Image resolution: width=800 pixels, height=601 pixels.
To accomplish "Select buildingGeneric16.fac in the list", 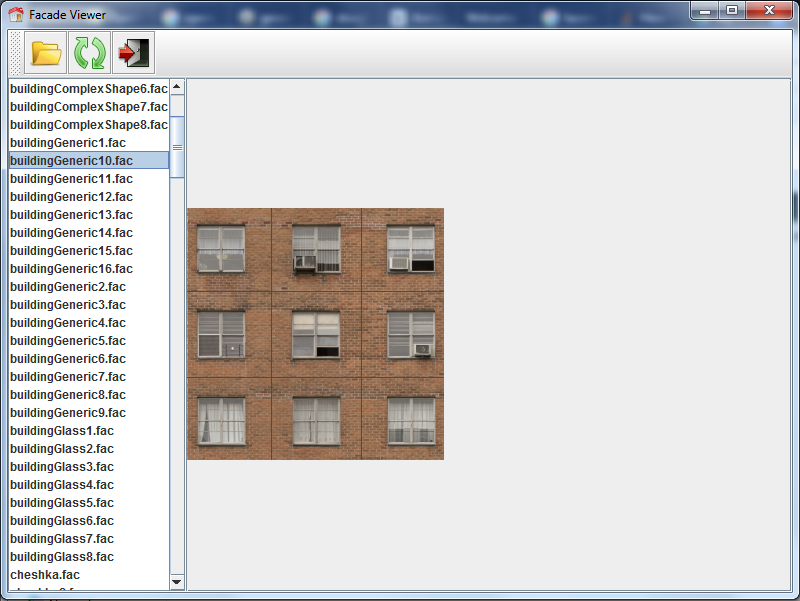I will [x=89, y=269].
